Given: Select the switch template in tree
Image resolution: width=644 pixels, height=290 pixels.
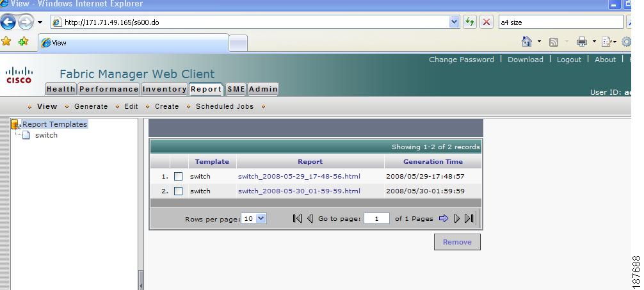Looking at the screenshot, I should 46,135.
